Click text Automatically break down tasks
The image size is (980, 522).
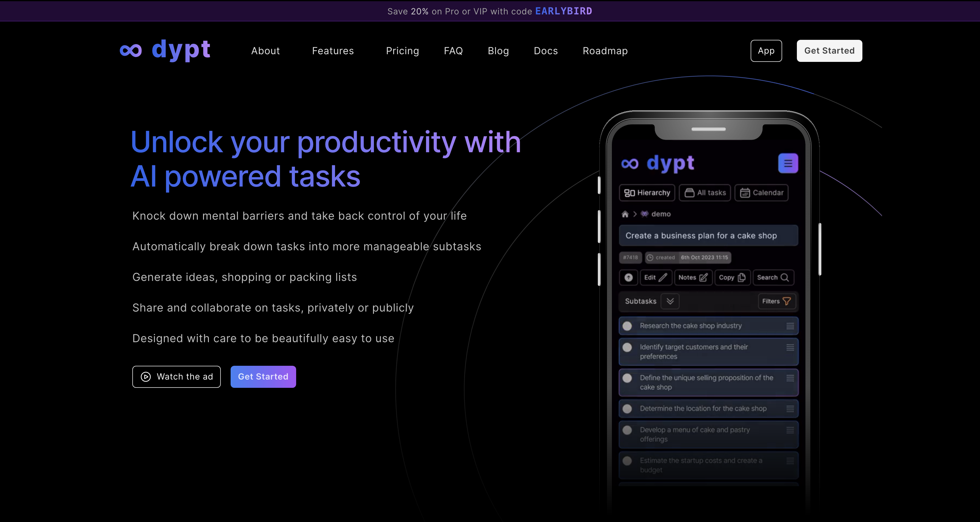coord(307,247)
